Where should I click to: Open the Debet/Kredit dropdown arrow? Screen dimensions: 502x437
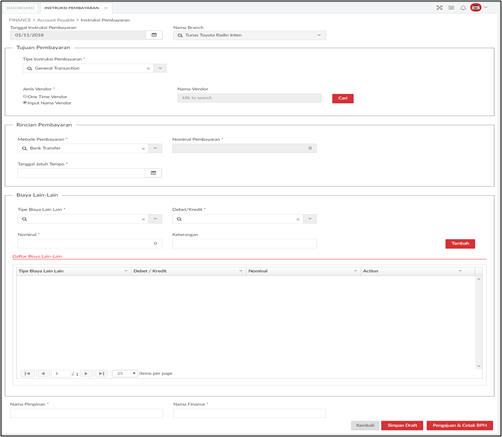point(310,219)
